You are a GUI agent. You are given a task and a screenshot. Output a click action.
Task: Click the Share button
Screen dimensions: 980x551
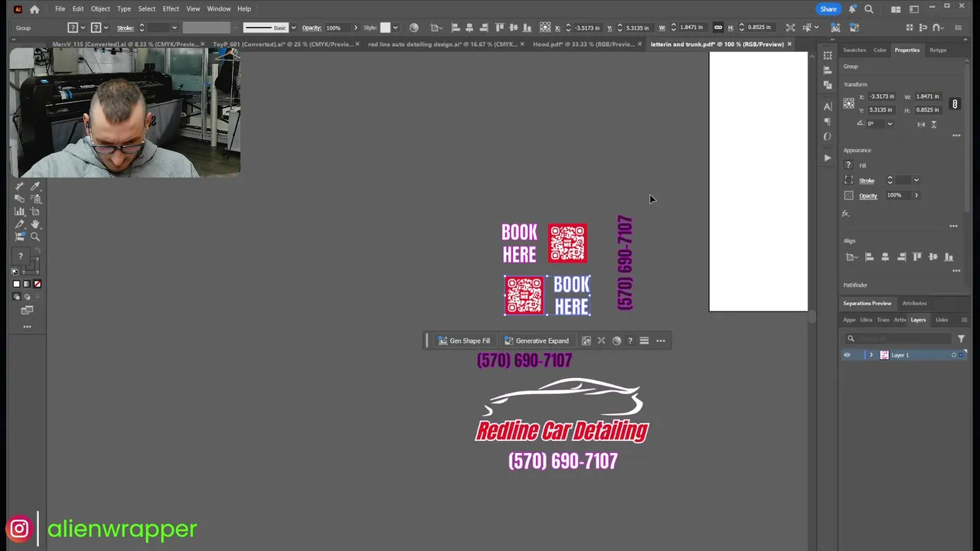(x=828, y=9)
